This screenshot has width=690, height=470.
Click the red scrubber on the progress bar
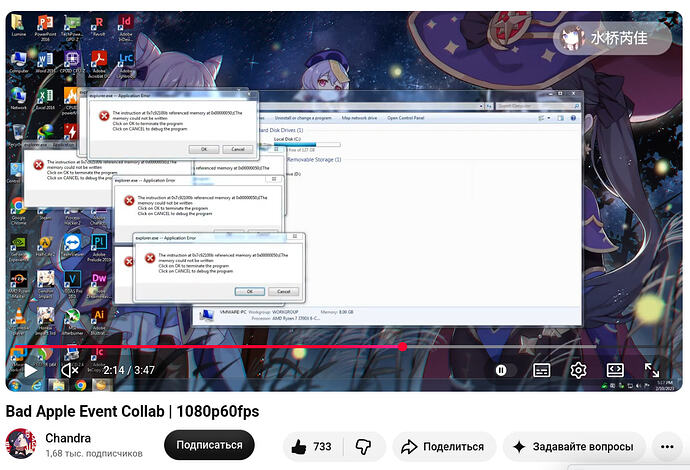pyautogui.click(x=402, y=347)
